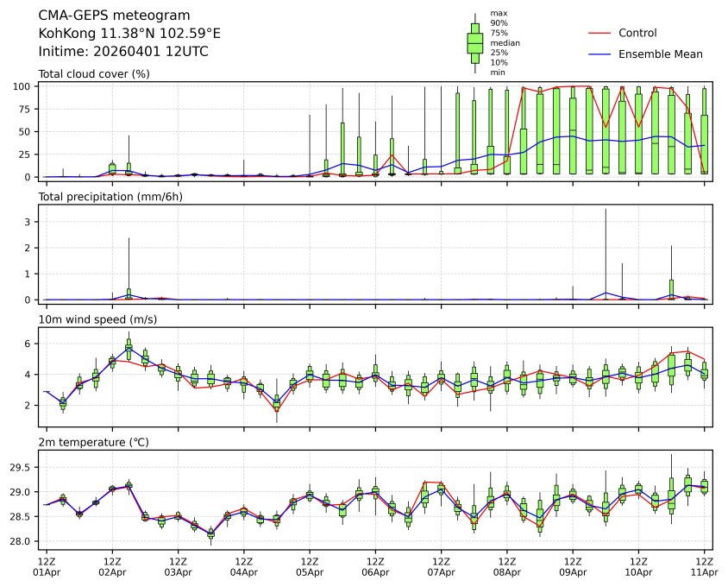Click the KohKong location coordinates text
The height and width of the screenshot is (587, 728).
[129, 34]
